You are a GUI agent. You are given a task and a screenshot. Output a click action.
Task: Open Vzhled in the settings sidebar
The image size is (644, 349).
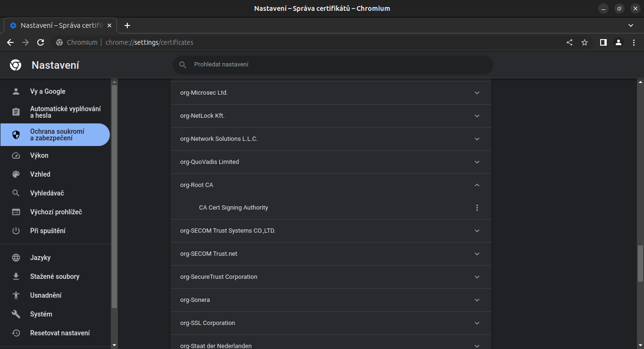[x=40, y=174]
